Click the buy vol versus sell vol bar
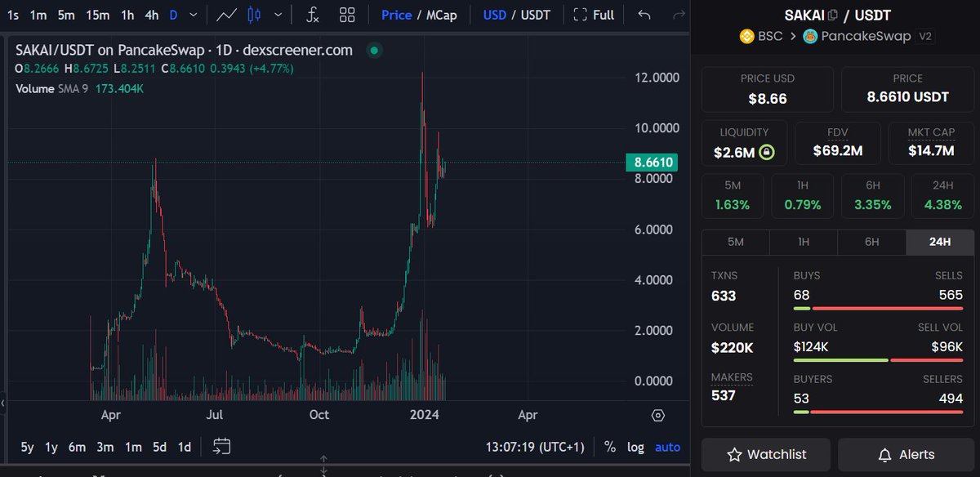Screen dimensions: 980x477 tap(878, 359)
